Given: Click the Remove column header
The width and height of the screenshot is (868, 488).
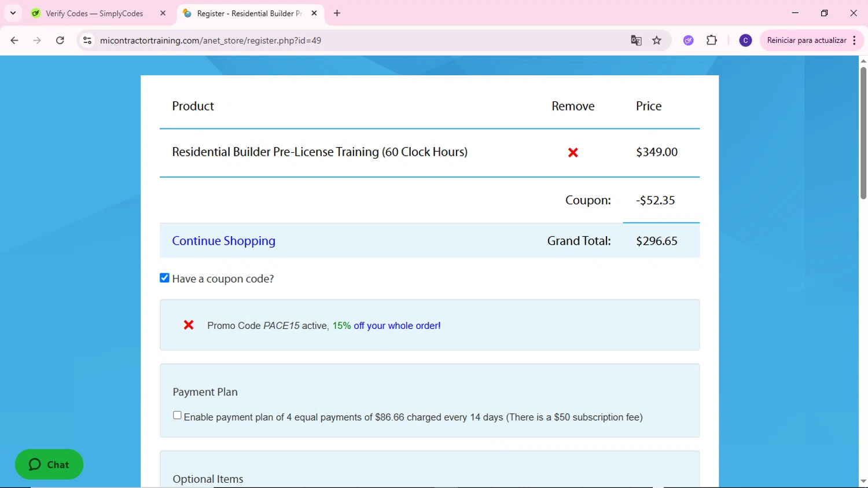Looking at the screenshot, I should pos(573,106).
